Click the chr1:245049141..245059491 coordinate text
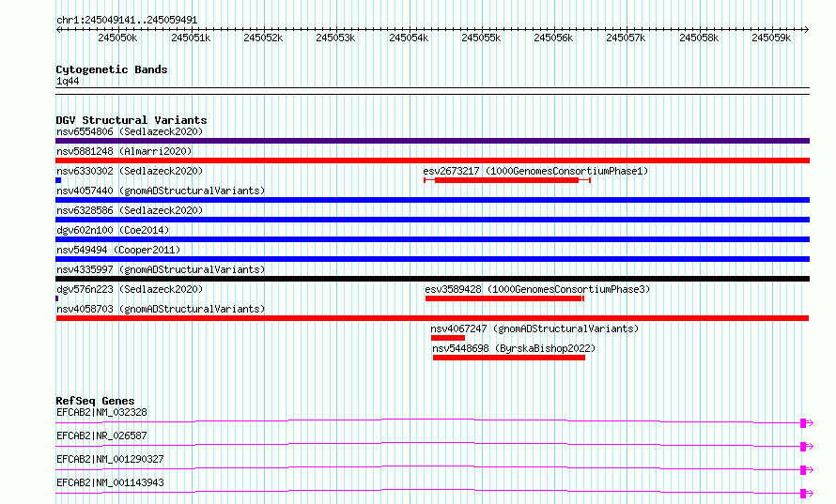 point(127,20)
